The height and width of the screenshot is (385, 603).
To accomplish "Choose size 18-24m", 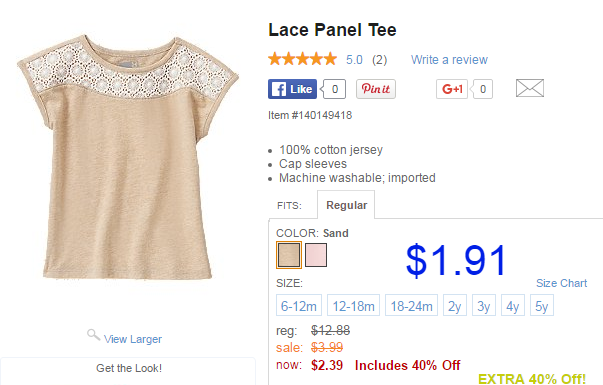I will [x=411, y=305].
